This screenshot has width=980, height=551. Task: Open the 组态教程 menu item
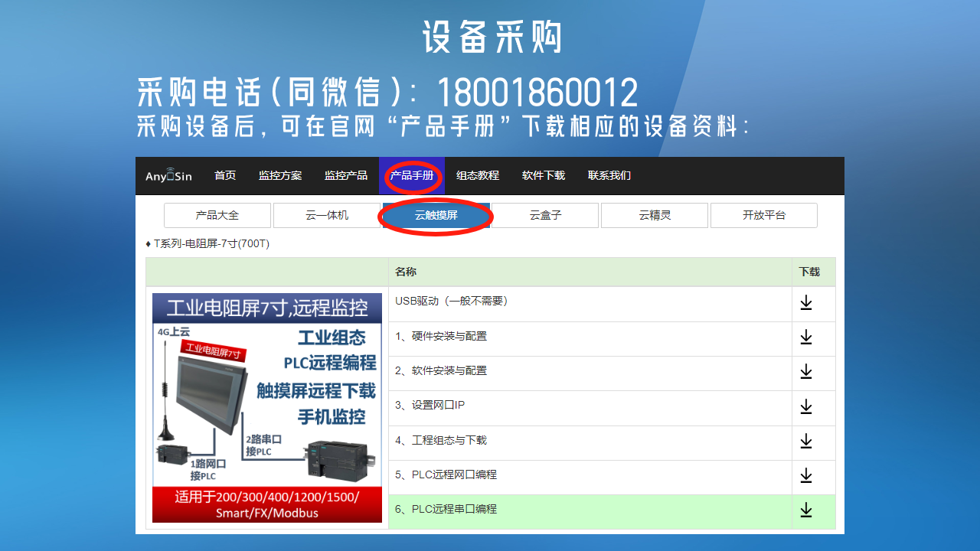pos(478,176)
